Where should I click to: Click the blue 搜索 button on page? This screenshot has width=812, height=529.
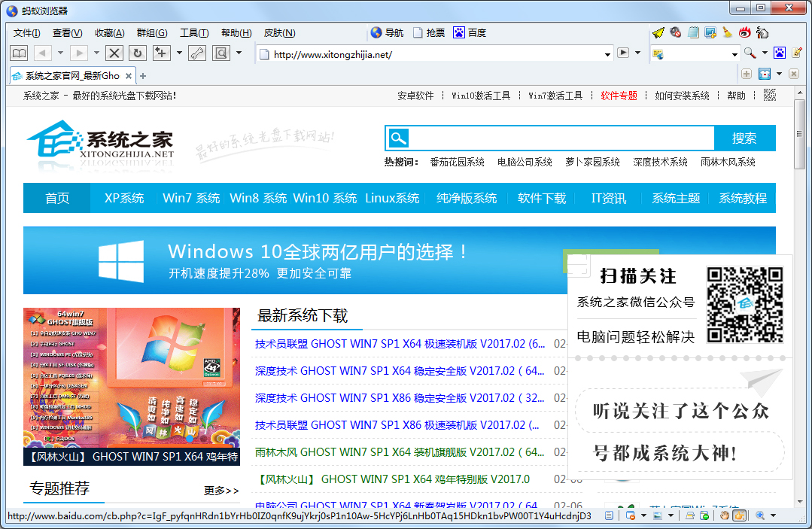744,138
